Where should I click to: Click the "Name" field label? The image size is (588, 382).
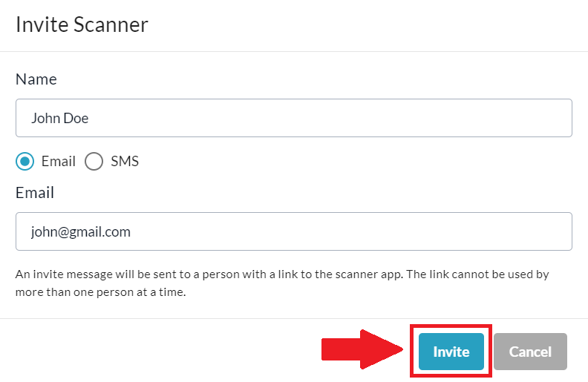point(36,79)
